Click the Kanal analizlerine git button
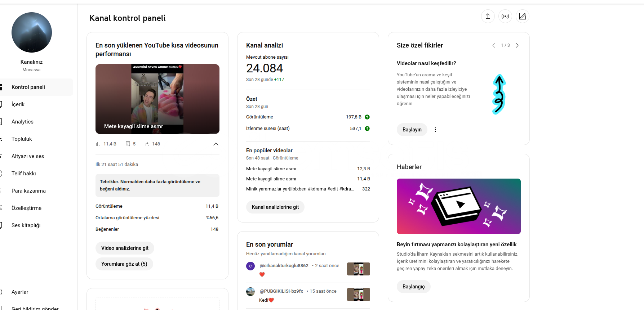The height and width of the screenshot is (310, 644). click(x=275, y=207)
